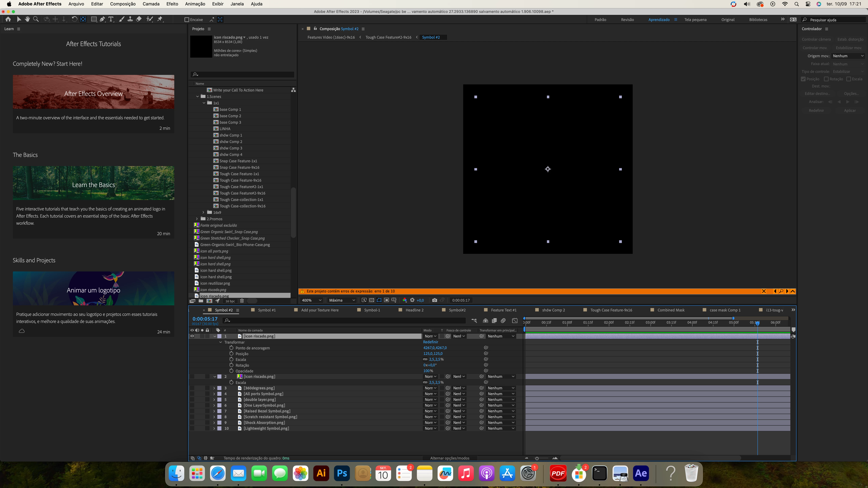868x488 pixels.
Task: Collapse the Transformar property group
Action: click(x=221, y=342)
